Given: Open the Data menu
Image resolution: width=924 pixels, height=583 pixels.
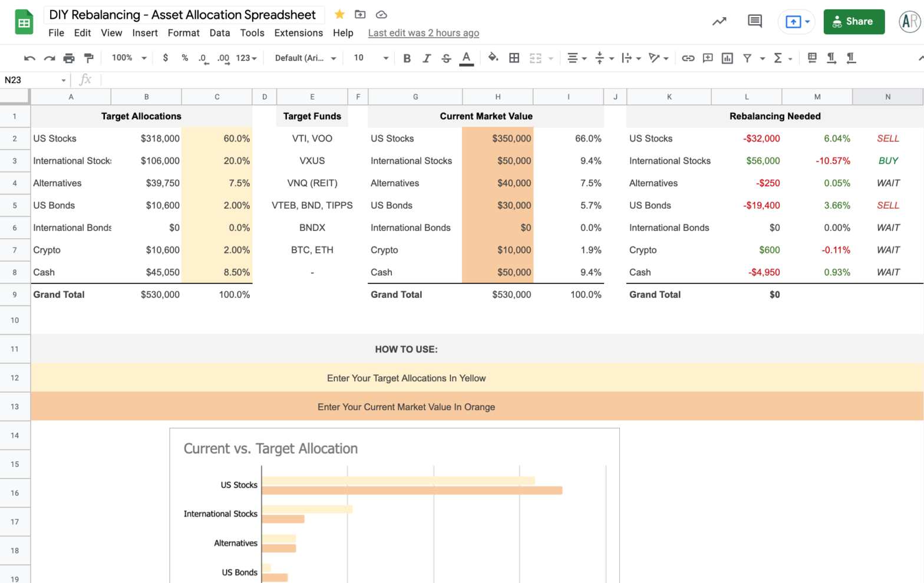Looking at the screenshot, I should pos(220,33).
